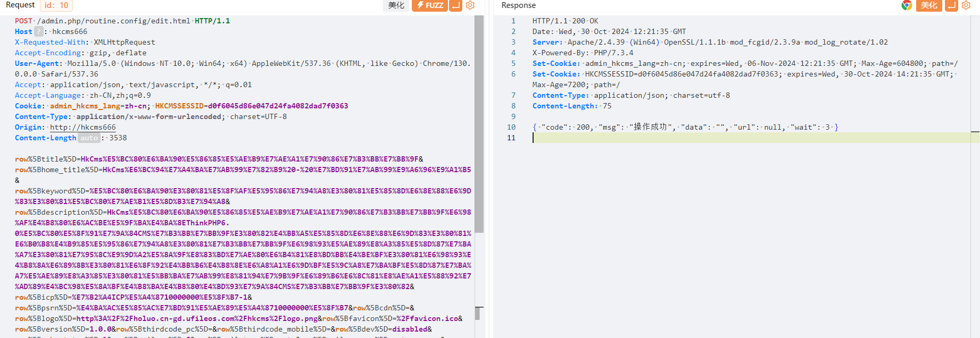Viewport: 980px width, 338px height.
Task: Open Response editor settings gear icon
Action: click(x=966, y=5)
